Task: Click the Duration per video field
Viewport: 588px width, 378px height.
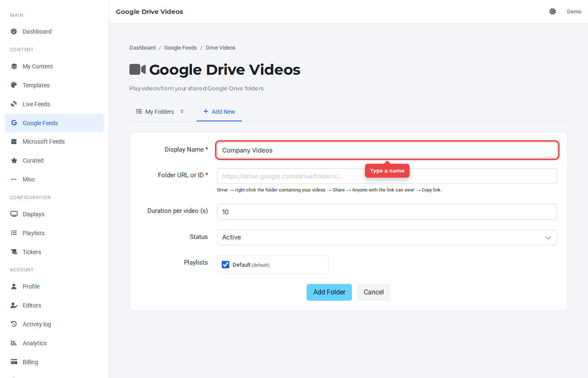Action: point(387,212)
